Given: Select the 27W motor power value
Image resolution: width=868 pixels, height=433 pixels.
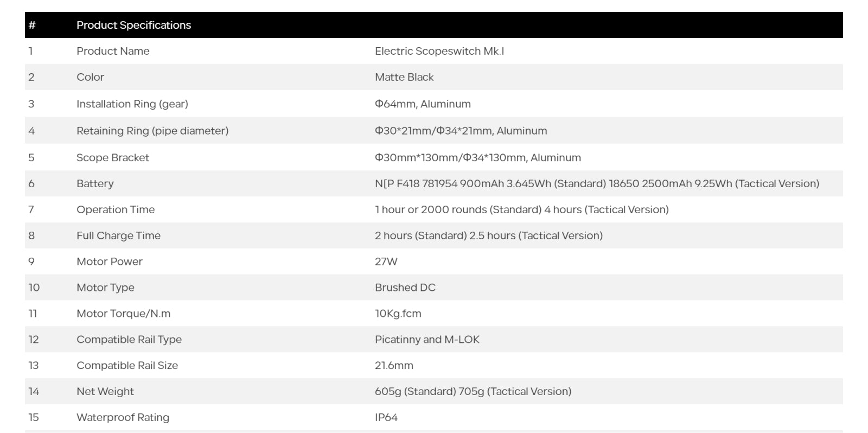Looking at the screenshot, I should click(386, 262).
